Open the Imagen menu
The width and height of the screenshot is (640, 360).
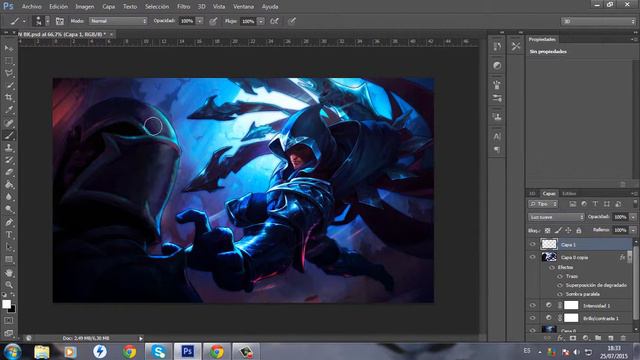(x=84, y=7)
